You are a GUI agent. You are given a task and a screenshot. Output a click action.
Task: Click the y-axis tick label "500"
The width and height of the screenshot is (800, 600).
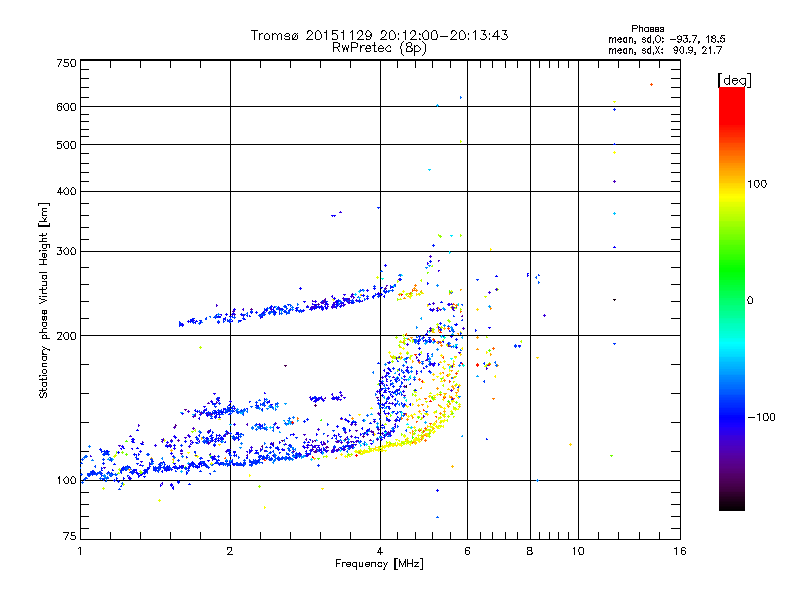pos(66,145)
